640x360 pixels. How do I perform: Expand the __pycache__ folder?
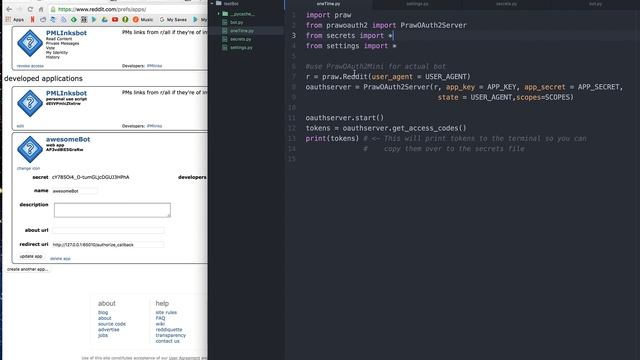(218, 14)
